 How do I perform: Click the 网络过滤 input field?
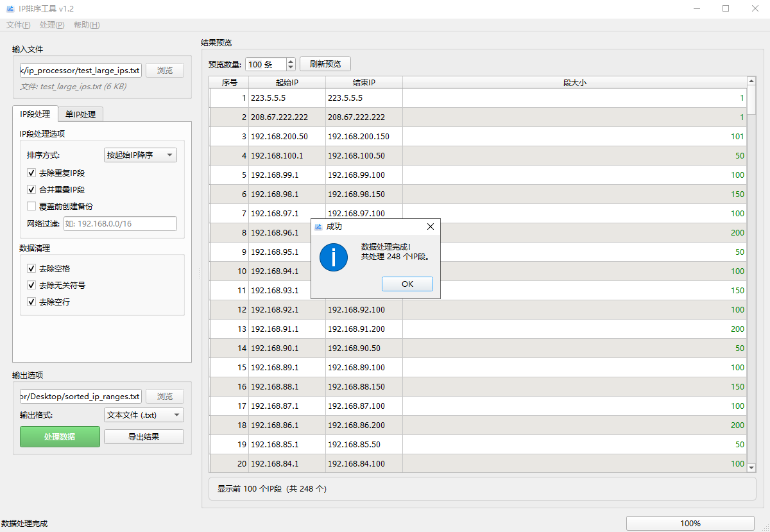coord(119,224)
